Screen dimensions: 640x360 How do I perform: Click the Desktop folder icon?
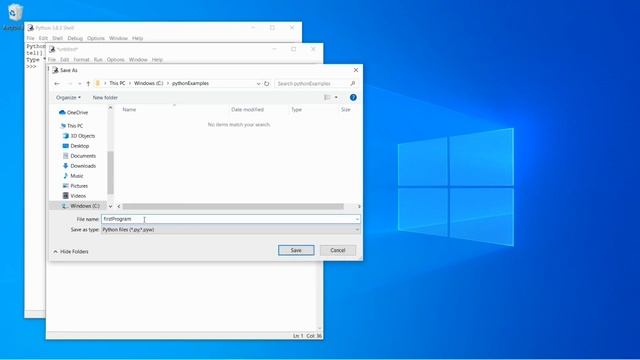(65, 146)
